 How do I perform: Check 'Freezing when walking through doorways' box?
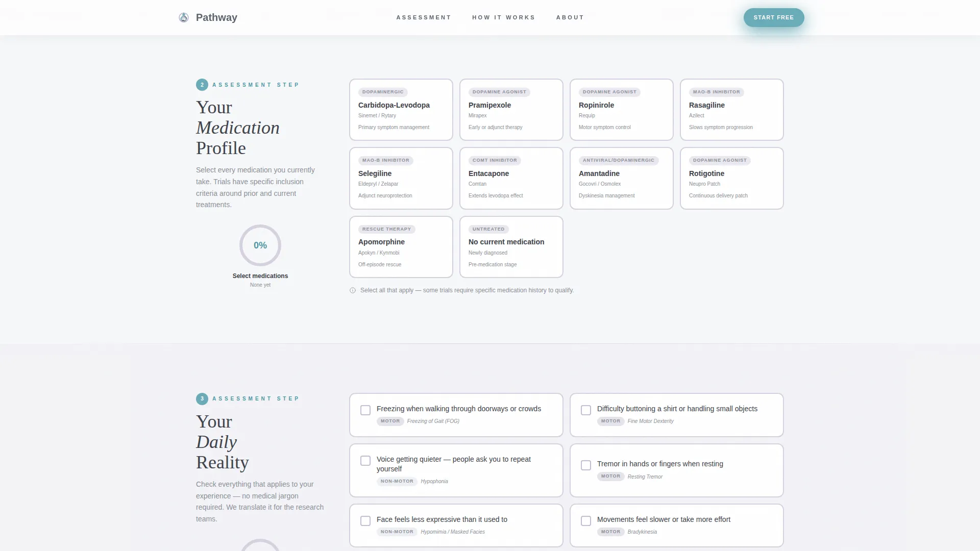(365, 410)
